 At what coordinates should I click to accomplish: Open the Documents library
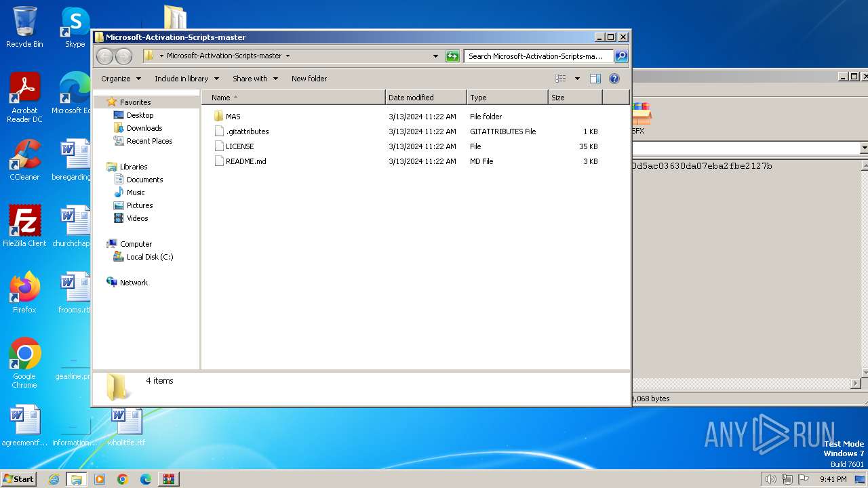(144, 180)
